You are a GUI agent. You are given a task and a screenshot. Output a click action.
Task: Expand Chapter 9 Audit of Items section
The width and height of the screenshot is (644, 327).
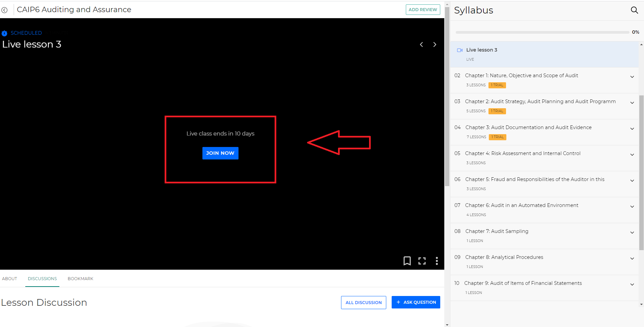632,285
